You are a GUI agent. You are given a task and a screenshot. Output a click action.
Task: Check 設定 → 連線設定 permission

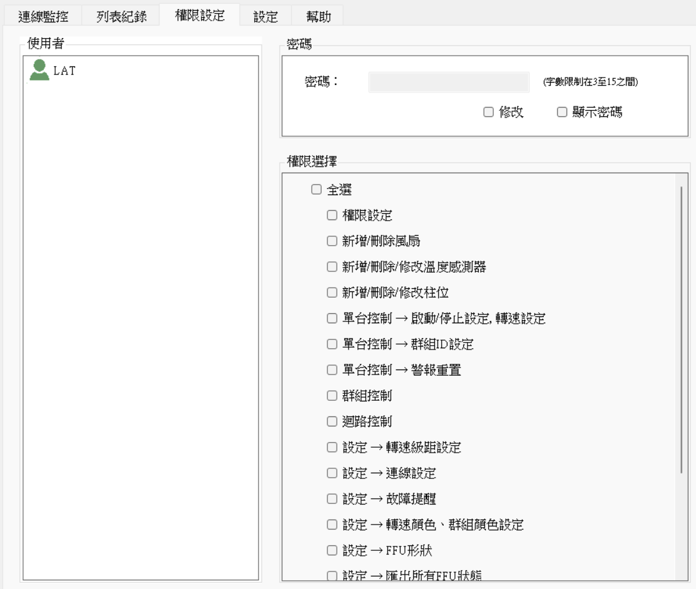pos(332,473)
